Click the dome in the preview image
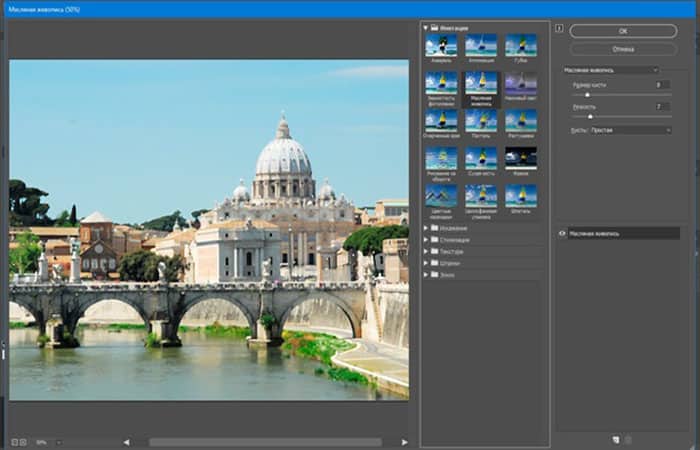Viewport: 700px width, 450px height. pos(283,156)
